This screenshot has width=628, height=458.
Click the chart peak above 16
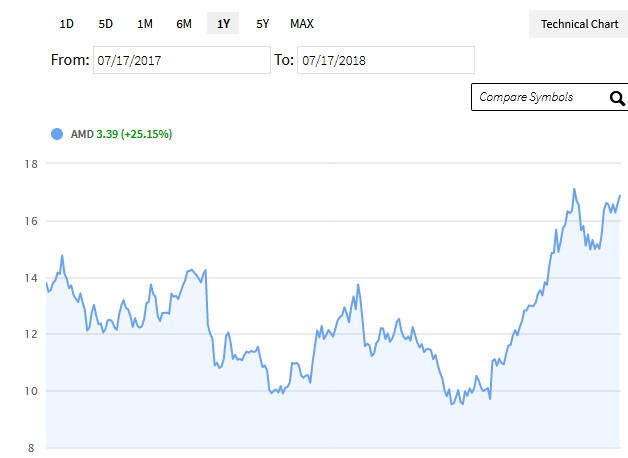point(574,189)
